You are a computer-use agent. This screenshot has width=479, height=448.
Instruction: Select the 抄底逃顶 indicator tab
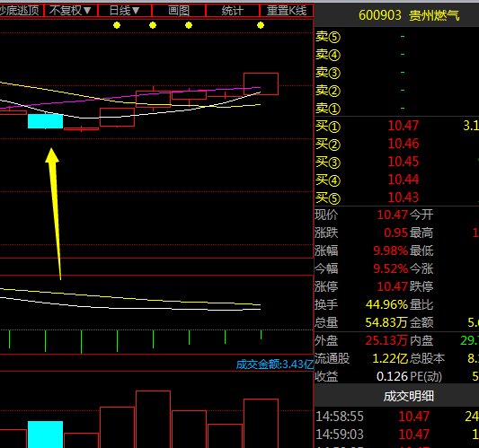[x=21, y=11]
